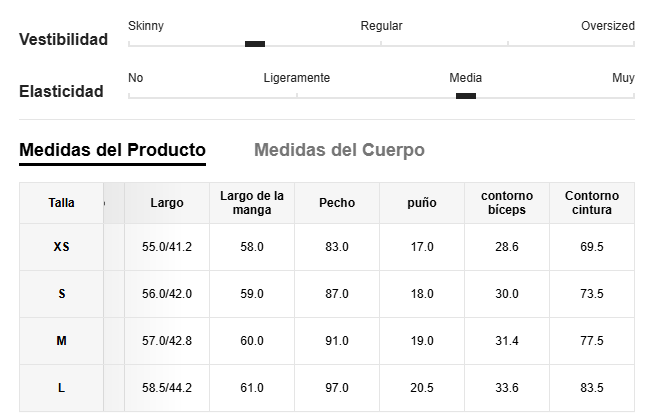Screen dimensions: 658x413
Task: Click the contorno bíceps header
Action: click(507, 203)
